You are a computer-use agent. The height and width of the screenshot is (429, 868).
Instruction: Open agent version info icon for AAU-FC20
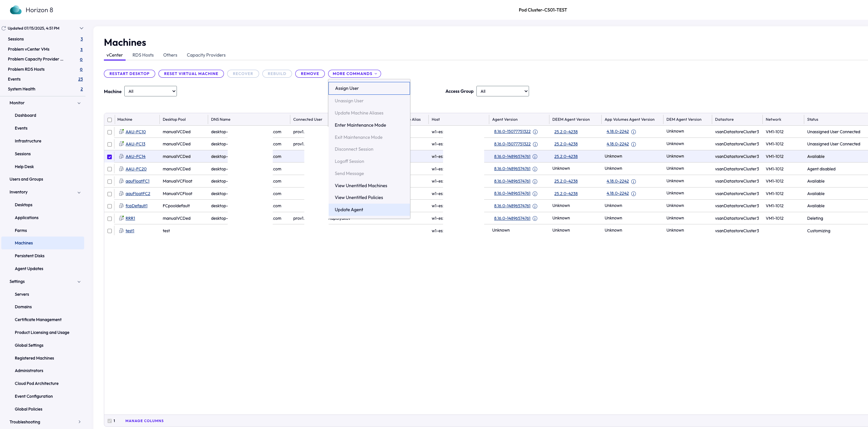coord(535,169)
